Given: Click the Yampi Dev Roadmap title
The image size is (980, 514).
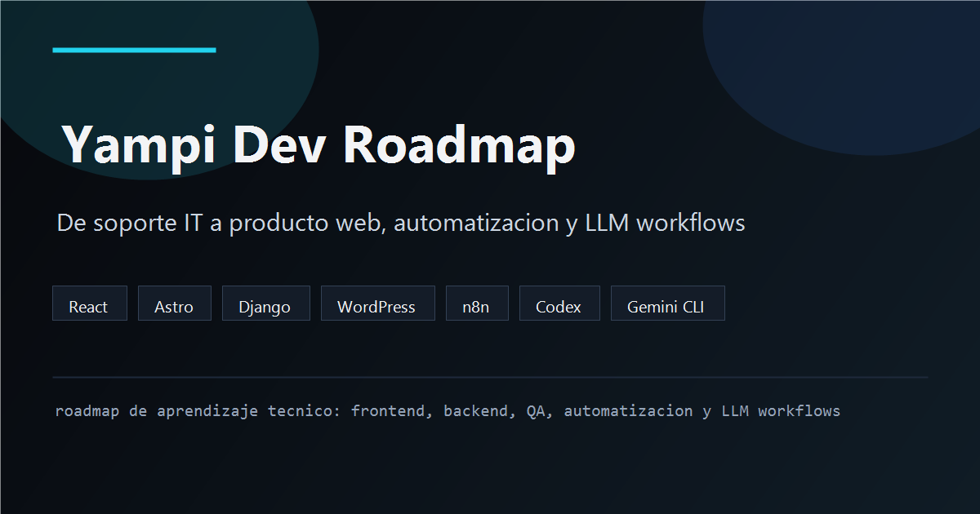Looking at the screenshot, I should tap(318, 146).
